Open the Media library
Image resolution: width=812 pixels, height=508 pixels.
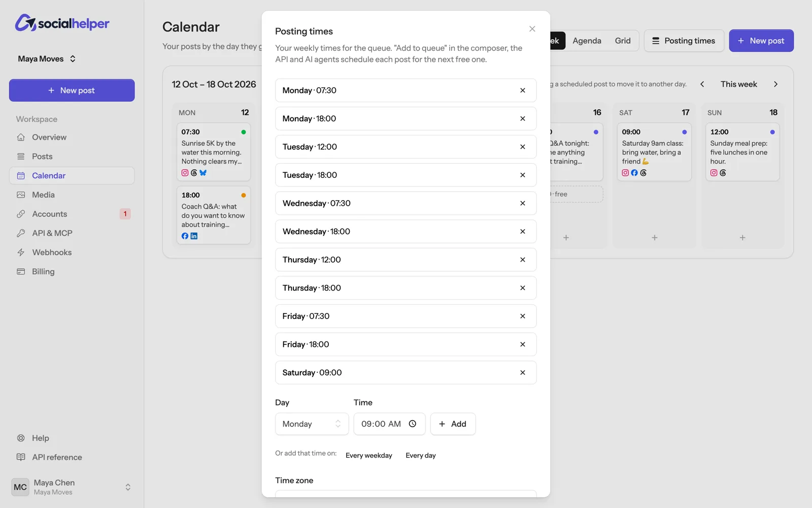(72, 195)
